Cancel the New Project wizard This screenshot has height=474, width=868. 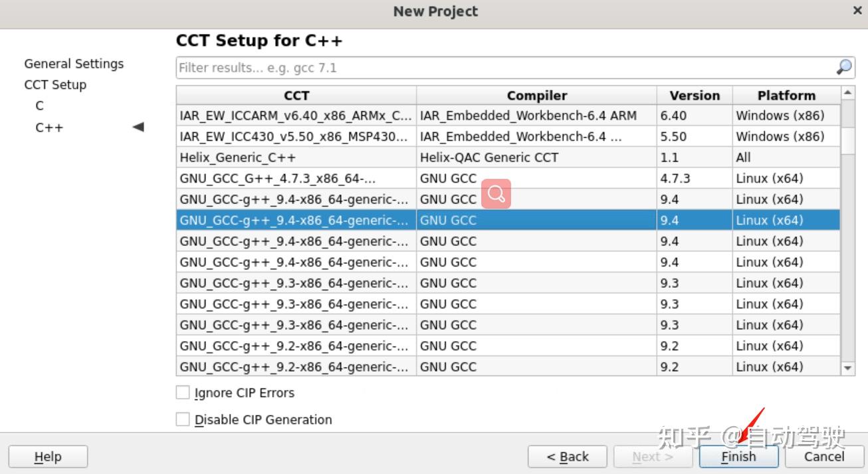[x=824, y=457]
